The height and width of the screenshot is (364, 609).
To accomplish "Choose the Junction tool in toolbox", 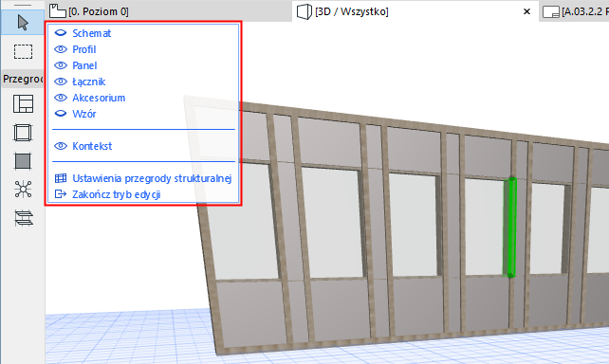I will pos(23,190).
